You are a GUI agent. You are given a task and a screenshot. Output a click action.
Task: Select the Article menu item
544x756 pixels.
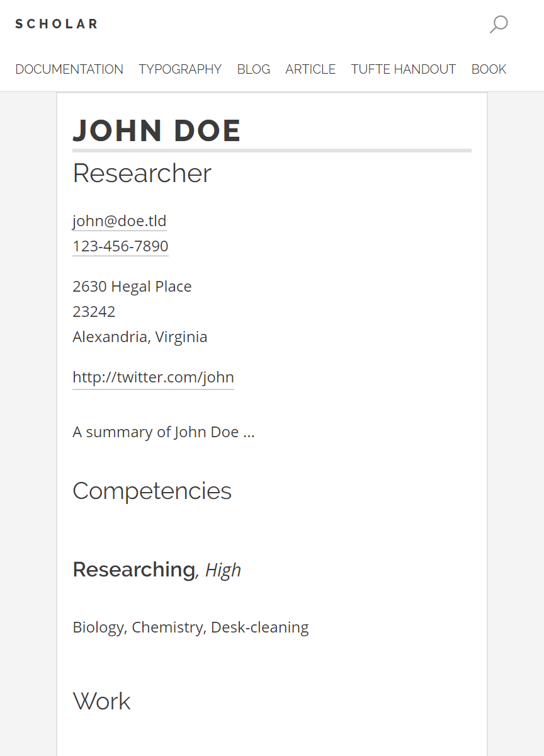click(x=310, y=69)
